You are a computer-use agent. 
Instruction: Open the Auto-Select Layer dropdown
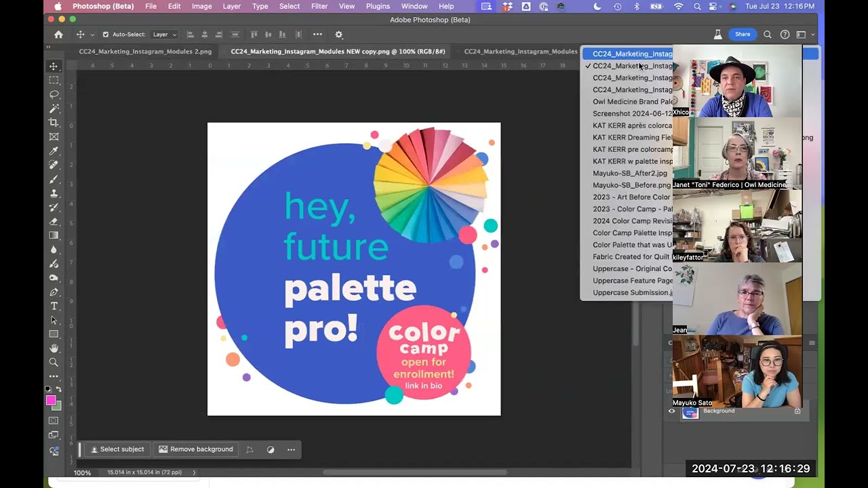164,35
